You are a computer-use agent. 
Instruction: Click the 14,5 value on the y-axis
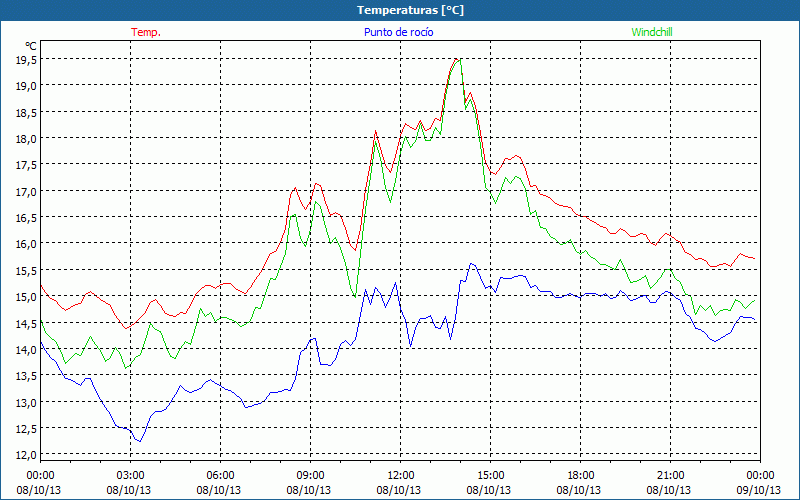26,323
